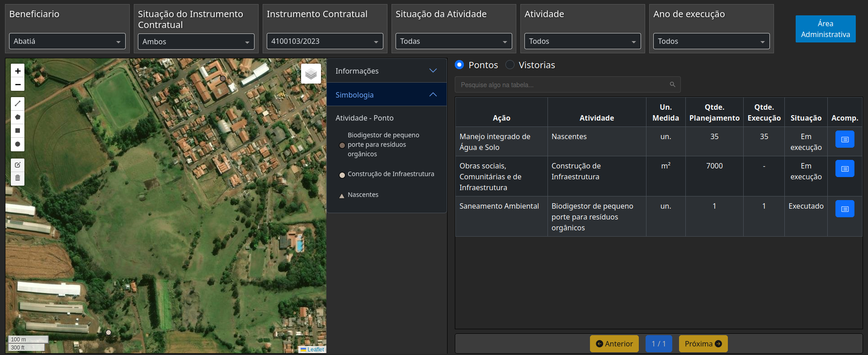Screen dimensions: 868x355
Task: Go to next page with Próxima
Action: click(x=703, y=344)
